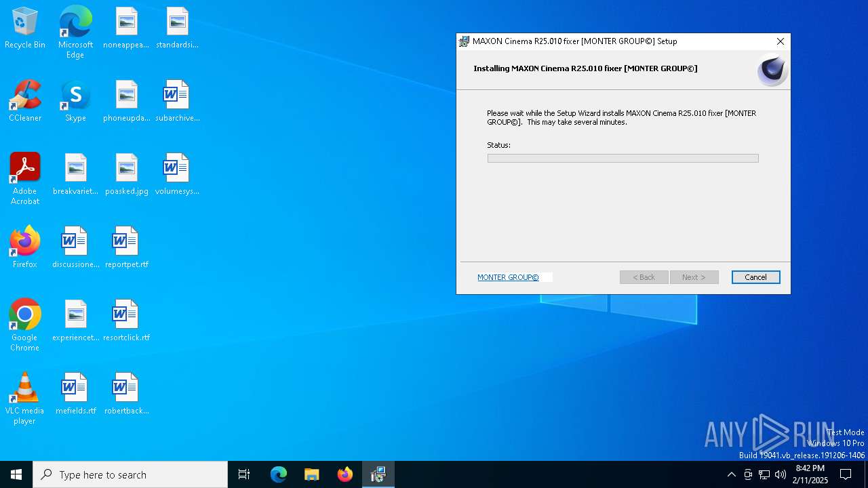This screenshot has width=868, height=488.
Task: Open the Google Chrome desktop shortcut
Action: click(x=25, y=325)
